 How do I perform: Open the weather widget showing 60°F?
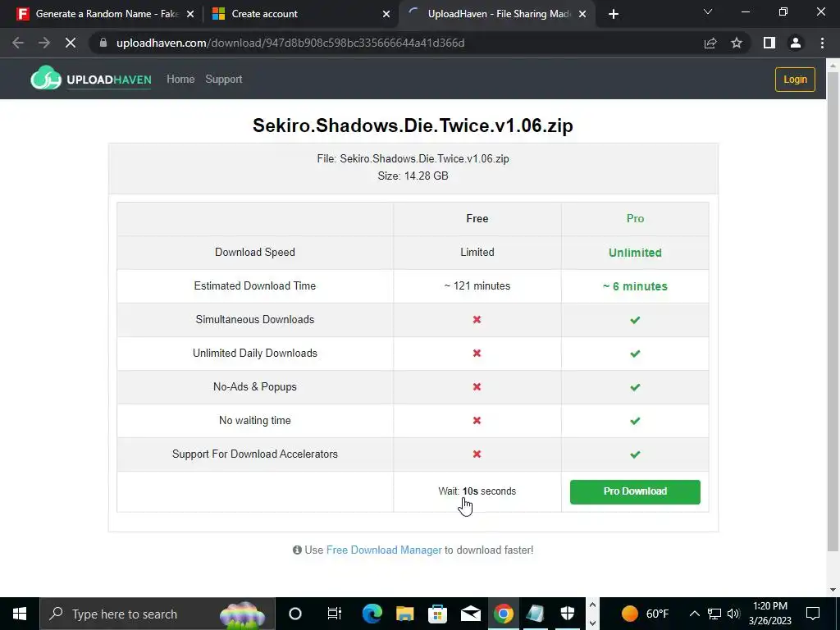click(646, 614)
